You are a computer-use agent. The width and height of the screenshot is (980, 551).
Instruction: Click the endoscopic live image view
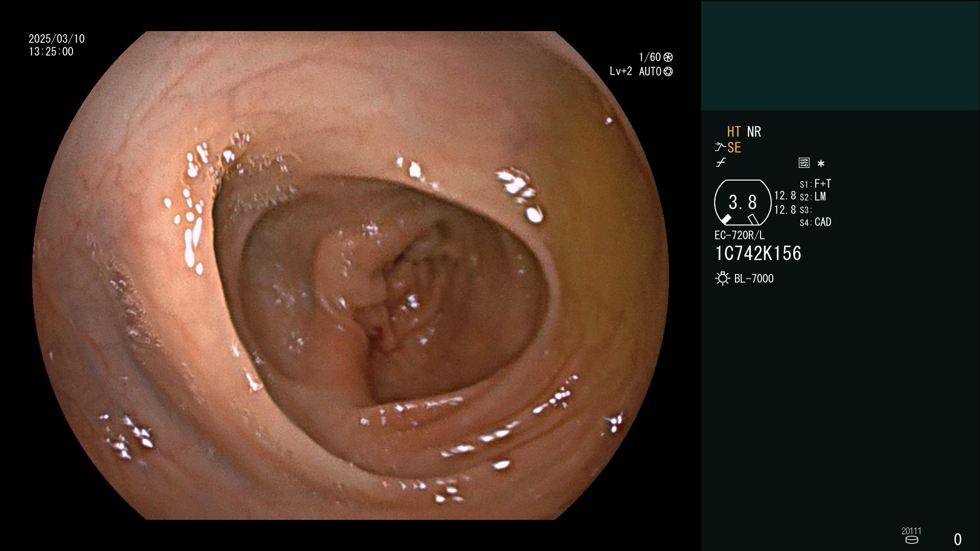coord(350,275)
